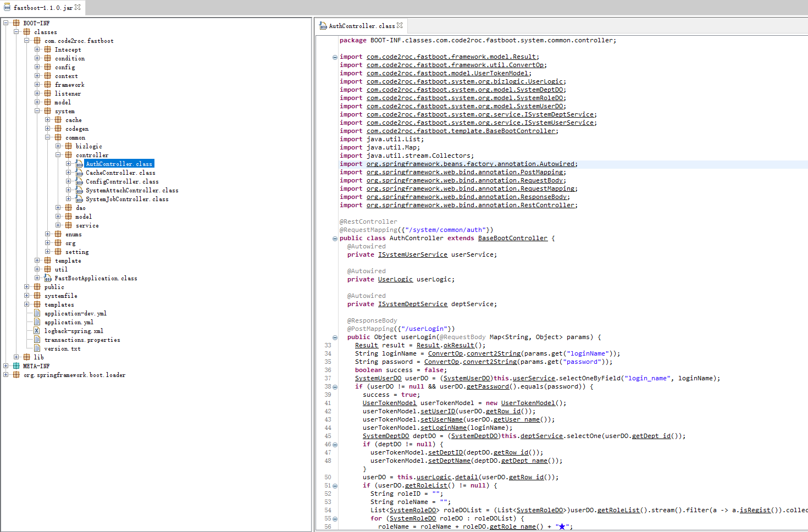Click the transactions.properties file icon
The width and height of the screenshot is (808, 532).
[x=37, y=340]
